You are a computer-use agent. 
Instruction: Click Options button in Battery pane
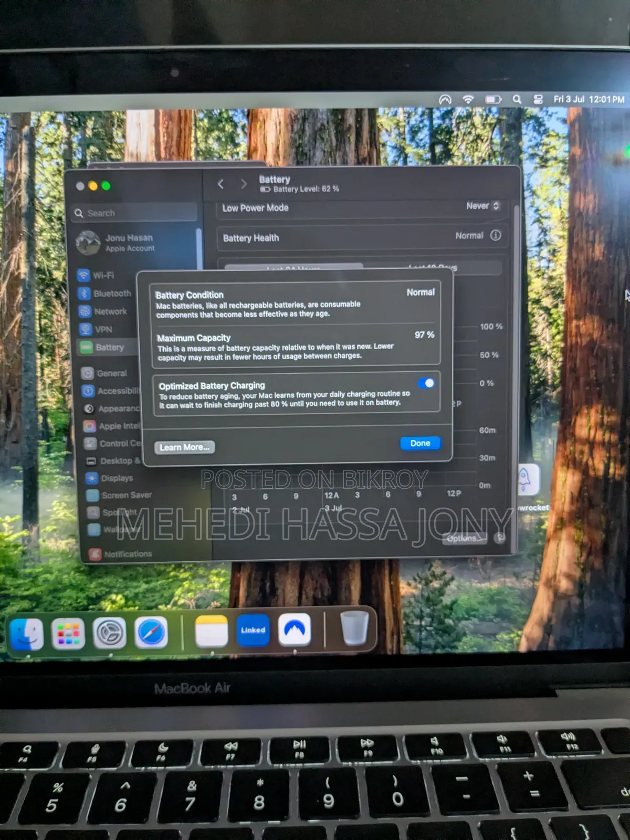click(x=465, y=538)
